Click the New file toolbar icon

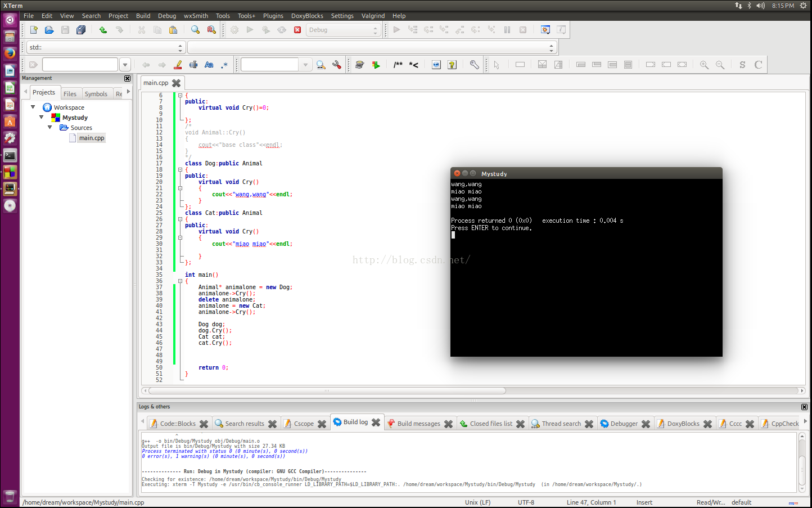tap(34, 30)
